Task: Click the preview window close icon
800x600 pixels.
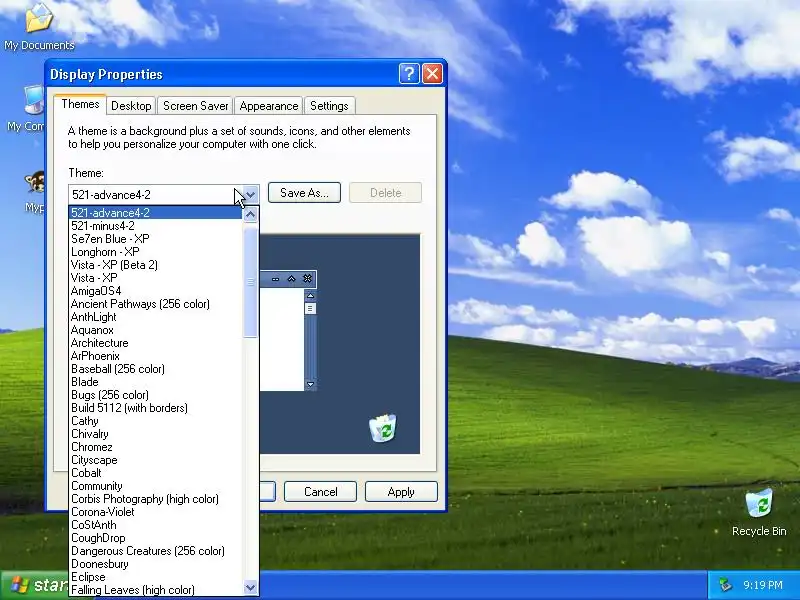Action: [x=307, y=279]
